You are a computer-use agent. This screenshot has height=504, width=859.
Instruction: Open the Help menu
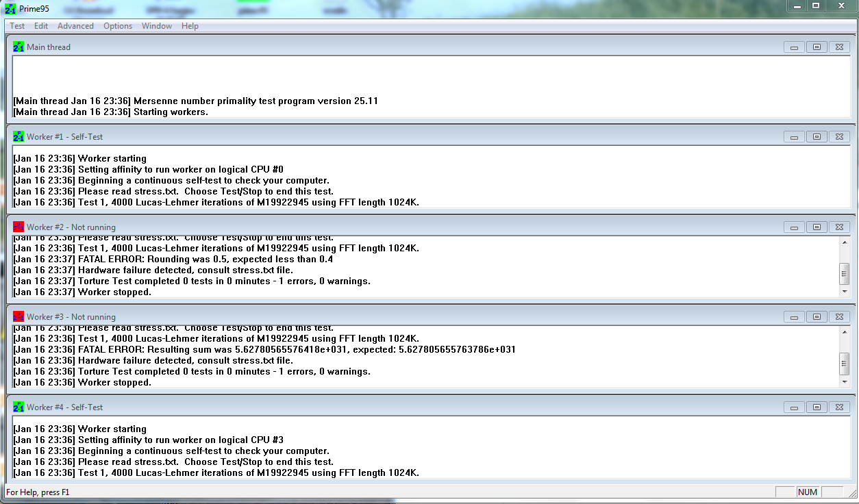pyautogui.click(x=190, y=26)
